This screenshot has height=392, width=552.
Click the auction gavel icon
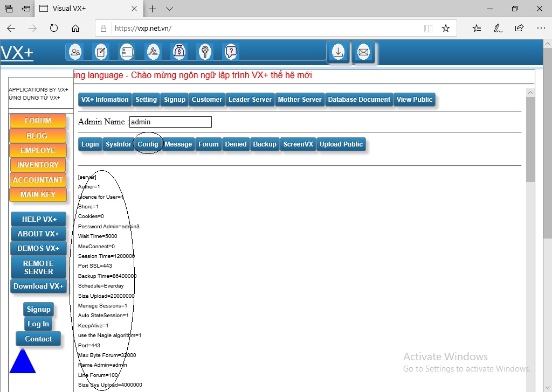click(153, 52)
